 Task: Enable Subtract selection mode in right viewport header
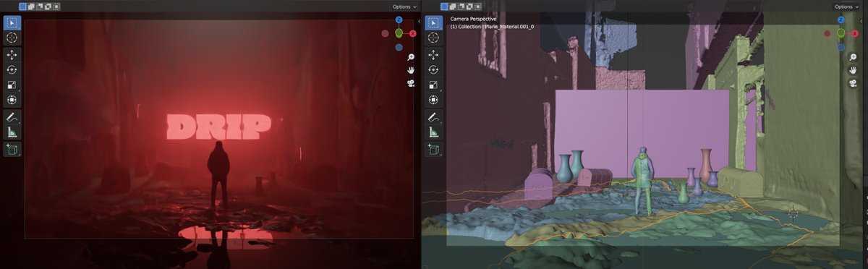tap(461, 7)
